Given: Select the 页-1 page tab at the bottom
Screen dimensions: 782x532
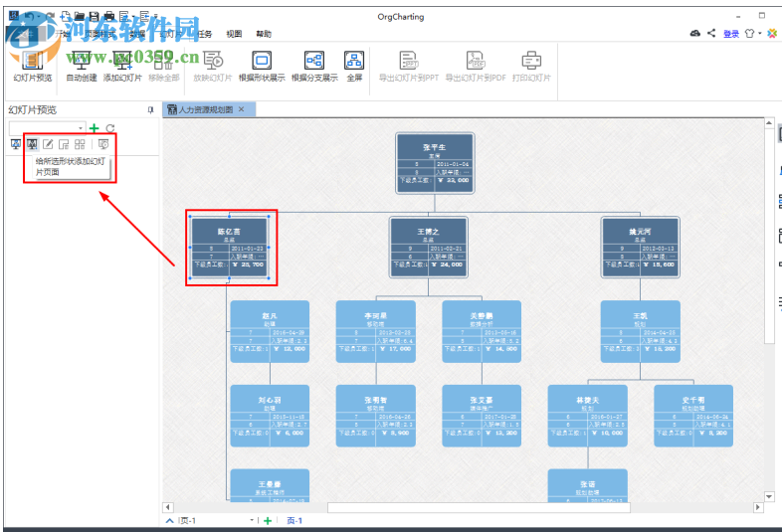Looking at the screenshot, I should click(294, 520).
